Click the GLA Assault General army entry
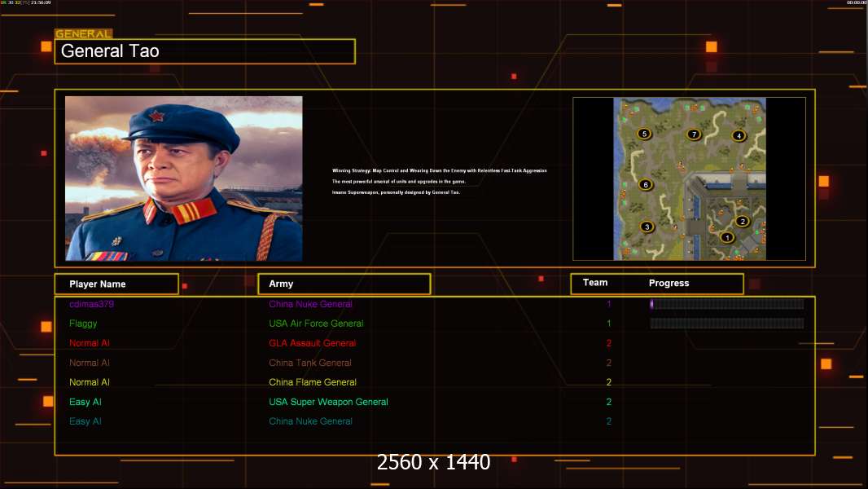Viewport: 868px width, 489px height. (312, 343)
